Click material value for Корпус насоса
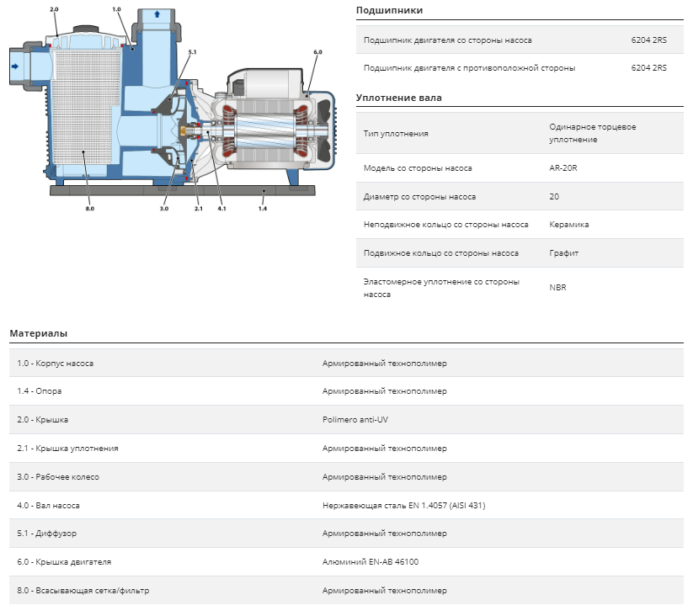 pyautogui.click(x=384, y=364)
